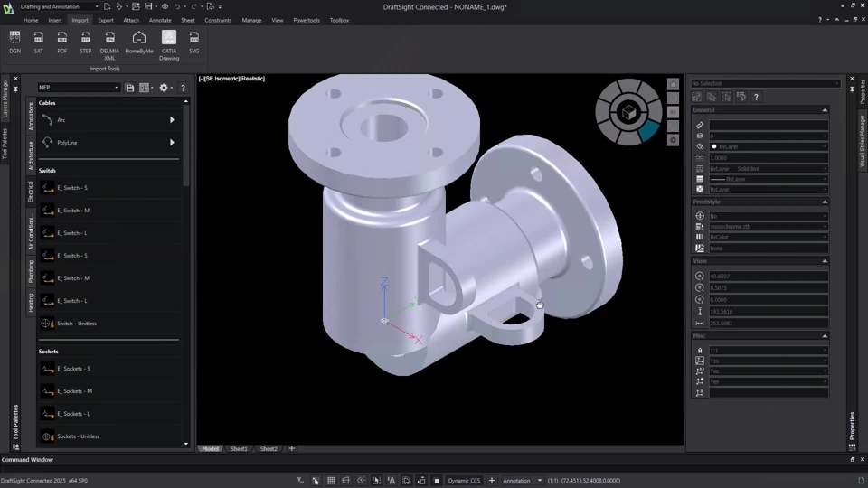Open tool palette settings gear
This screenshot has height=488, width=868.
[164, 88]
